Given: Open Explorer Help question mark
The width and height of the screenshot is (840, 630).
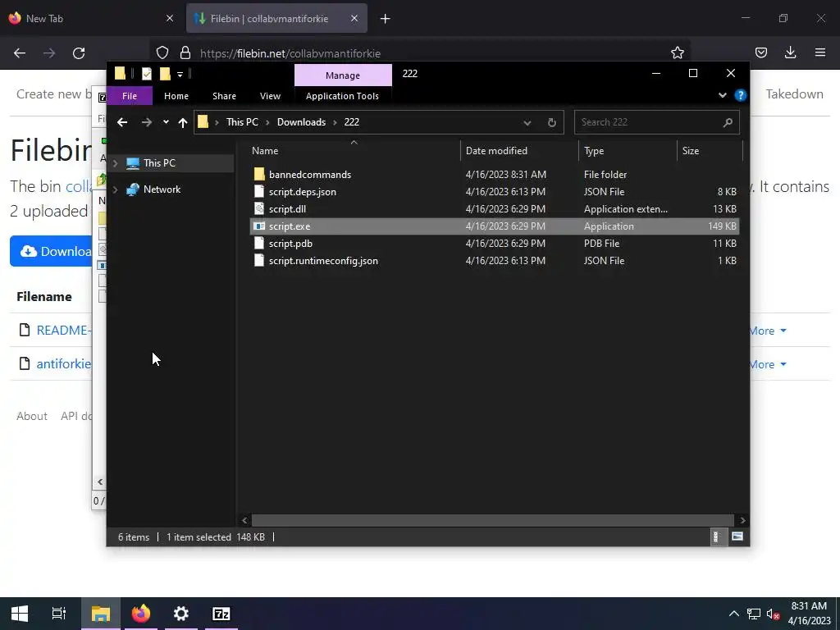Looking at the screenshot, I should pyautogui.click(x=741, y=95).
